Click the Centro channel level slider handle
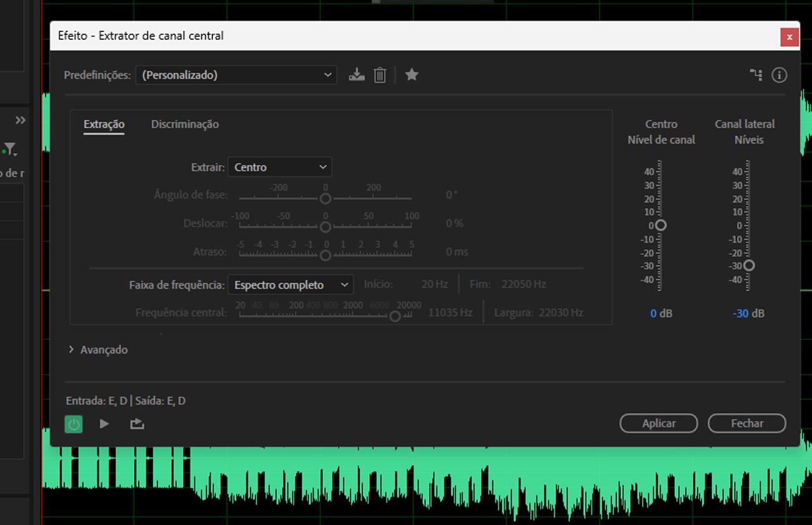This screenshot has height=525, width=812. coord(661,225)
